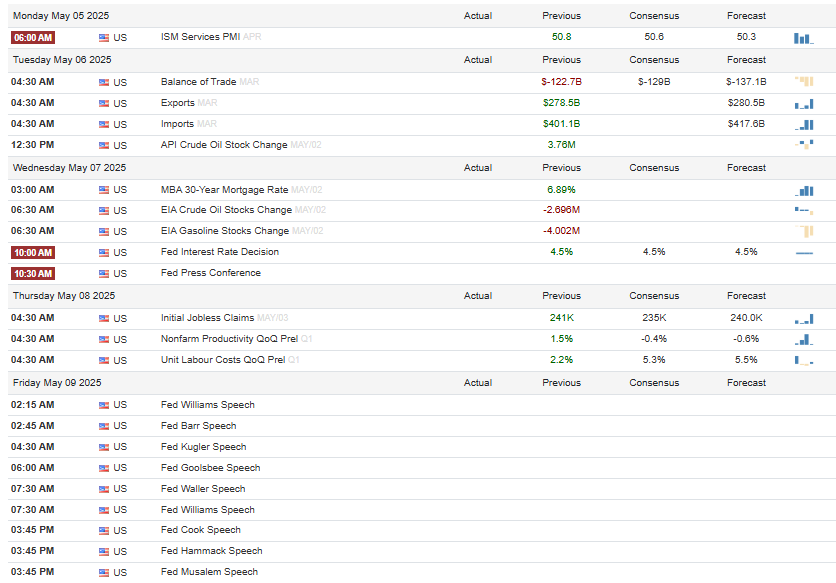Open the Nonfarm Productivity chart icon
This screenshot has height=583, width=836.
(803, 339)
